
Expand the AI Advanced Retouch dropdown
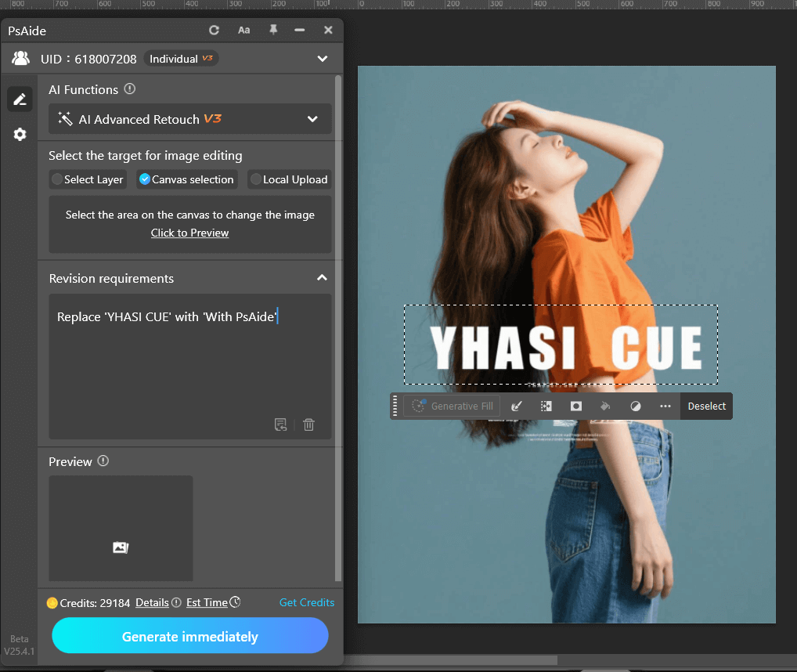pos(312,119)
